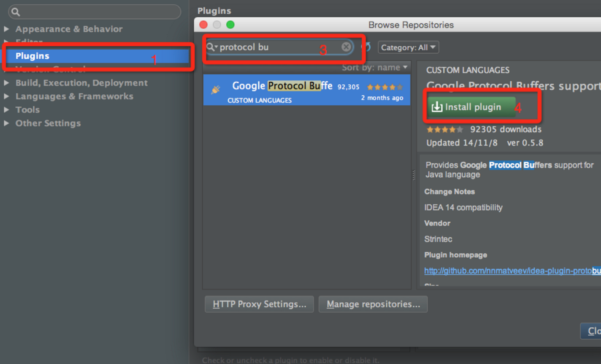
Task: Open the github plugin homepage link
Action: click(512, 271)
